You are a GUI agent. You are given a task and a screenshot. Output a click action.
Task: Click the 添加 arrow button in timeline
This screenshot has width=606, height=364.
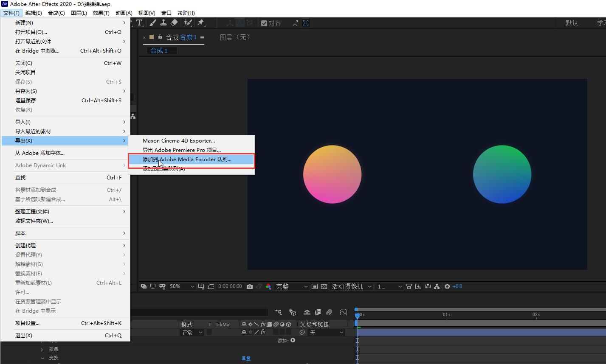tap(293, 340)
